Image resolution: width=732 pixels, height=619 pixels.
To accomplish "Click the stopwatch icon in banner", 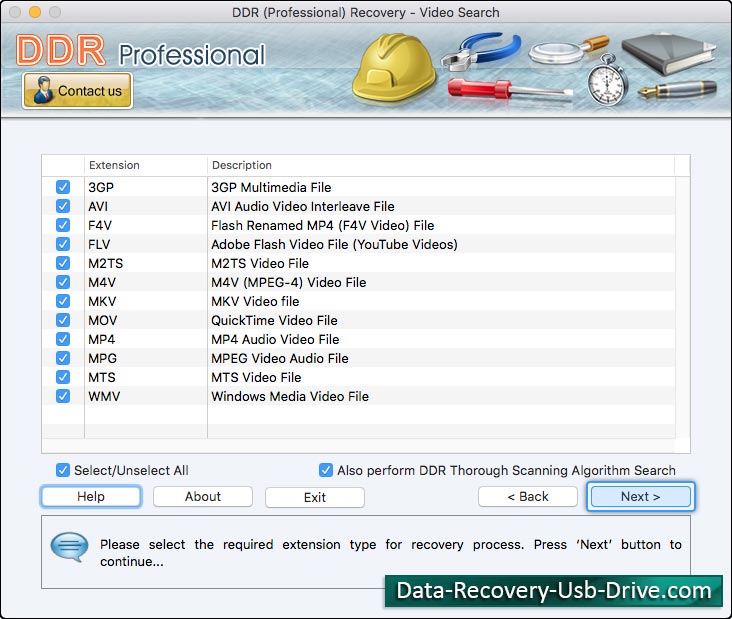I will (x=607, y=81).
